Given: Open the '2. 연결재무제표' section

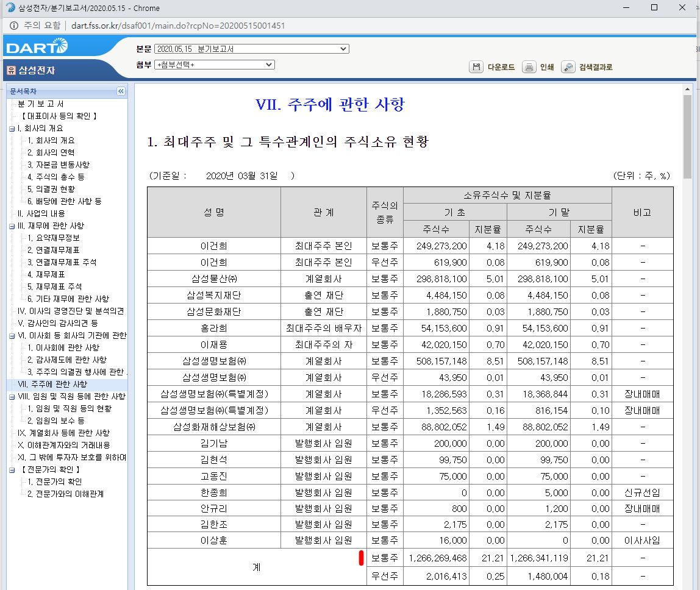Looking at the screenshot, I should (x=55, y=250).
